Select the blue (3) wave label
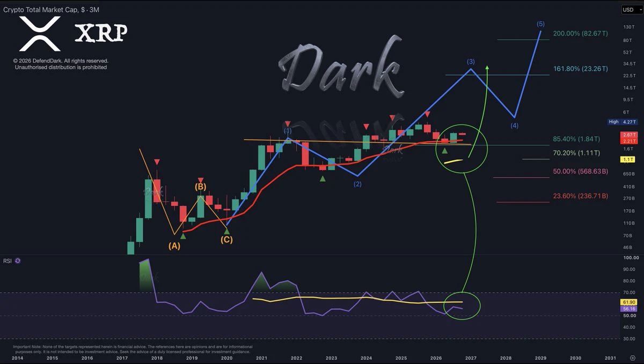This screenshot has height=364, width=644. click(471, 61)
